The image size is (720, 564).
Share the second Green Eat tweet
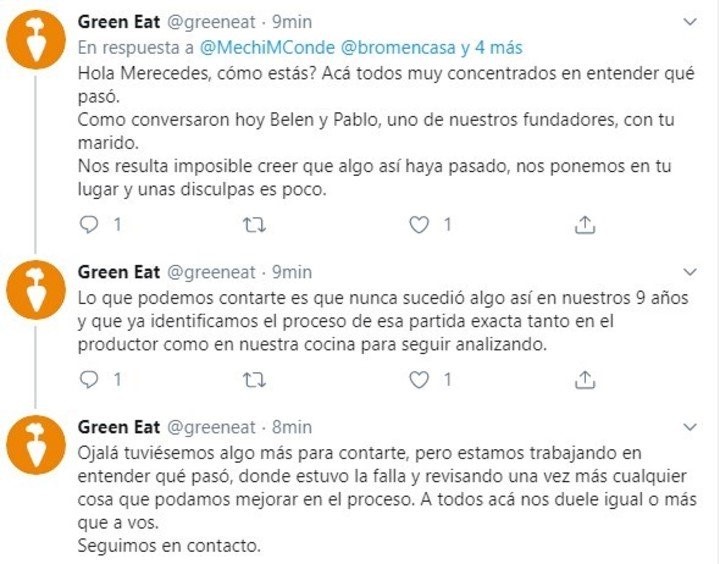pyautogui.click(x=586, y=379)
